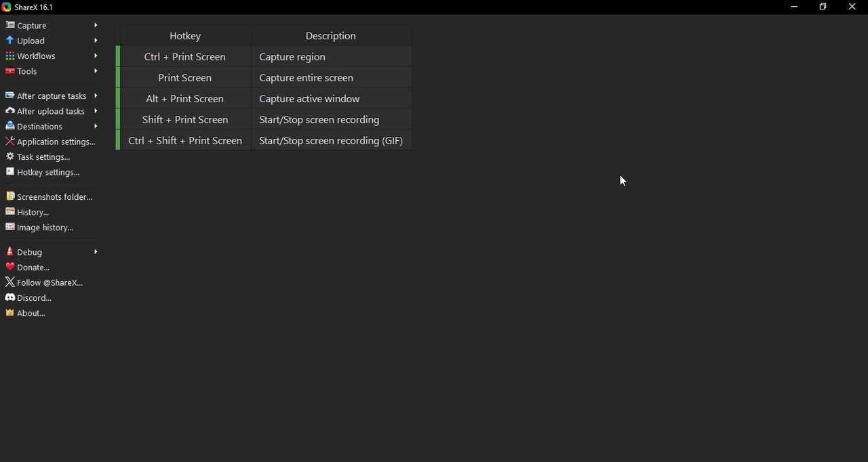868x462 pixels.
Task: Click the Hotkey column header
Action: pyautogui.click(x=184, y=35)
